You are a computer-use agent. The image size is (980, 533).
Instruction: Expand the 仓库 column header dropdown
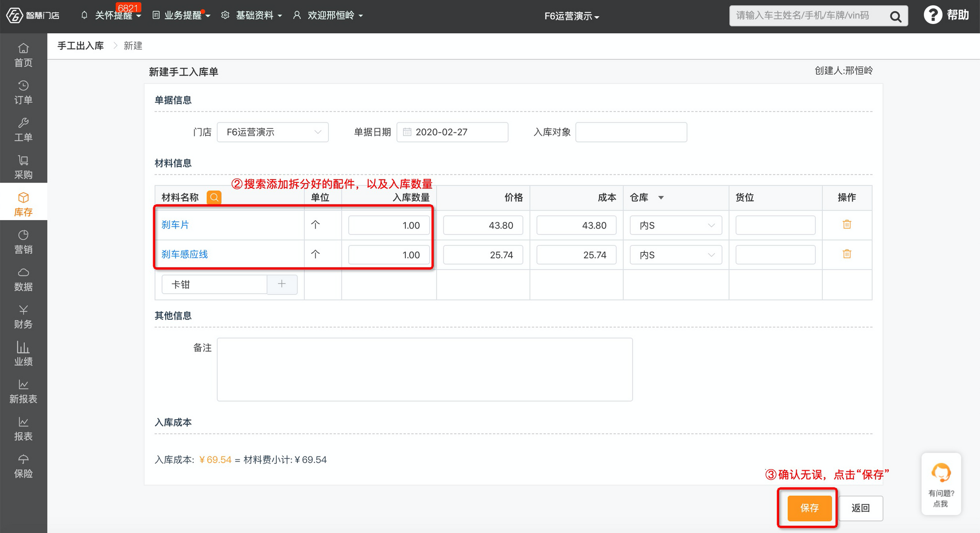pos(661,198)
